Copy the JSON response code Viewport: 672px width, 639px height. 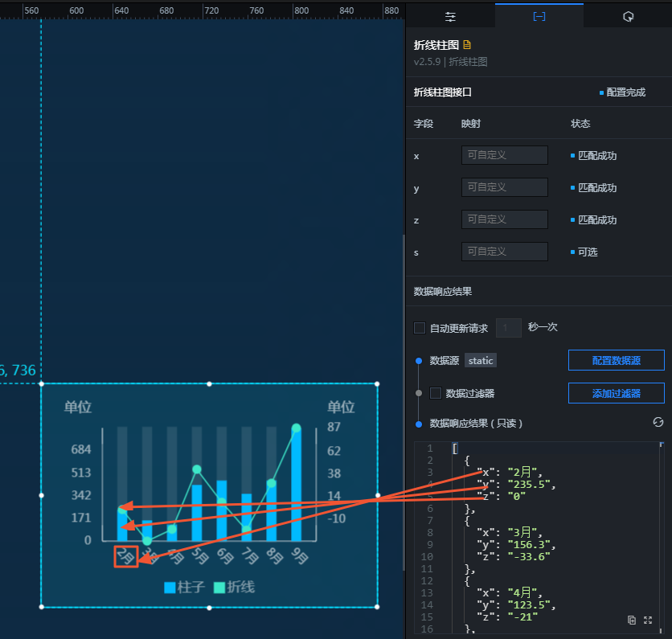coord(632,621)
